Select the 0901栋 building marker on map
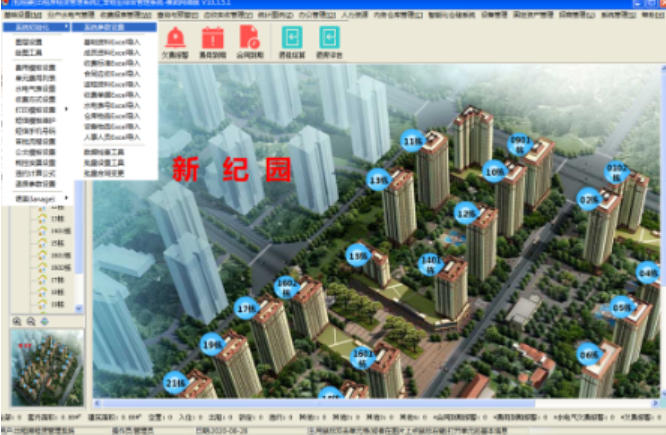The image size is (666, 435). (x=519, y=144)
